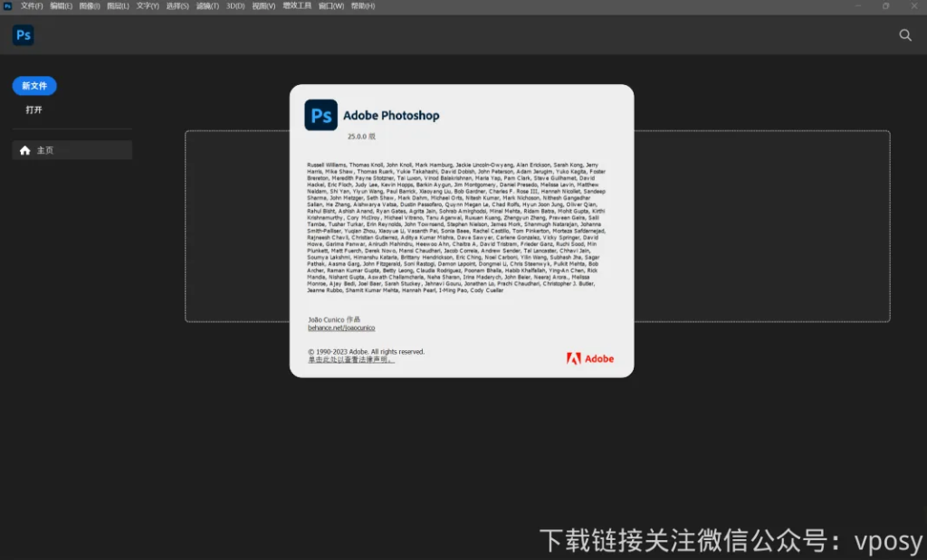Click the Adobe Photoshop title text

pyautogui.click(x=391, y=116)
